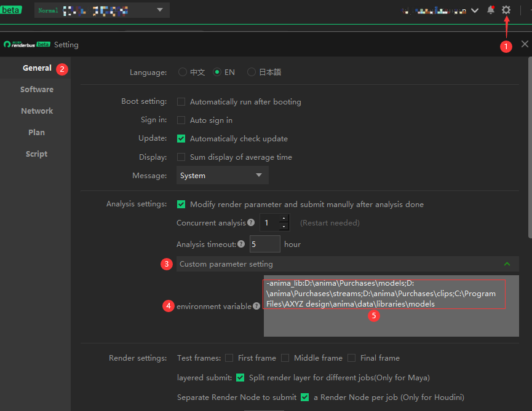Open the notification bell icon
Image resolution: width=532 pixels, height=411 pixels.
490,10
